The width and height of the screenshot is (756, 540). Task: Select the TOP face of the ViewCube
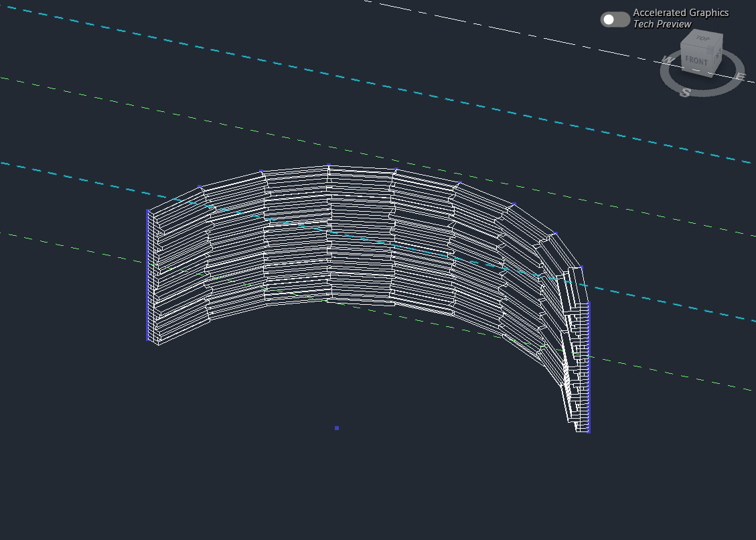[703, 39]
